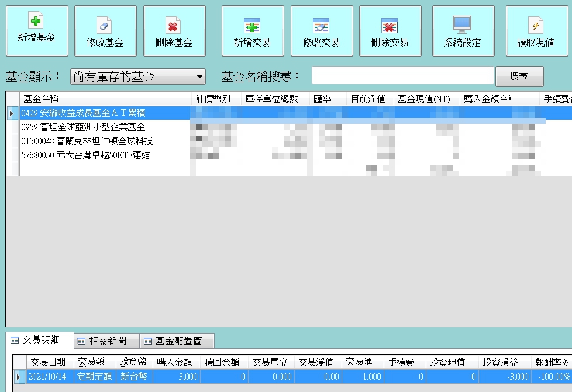
Task: Click the 刪除交易 delete transaction icon
Action: (390, 26)
